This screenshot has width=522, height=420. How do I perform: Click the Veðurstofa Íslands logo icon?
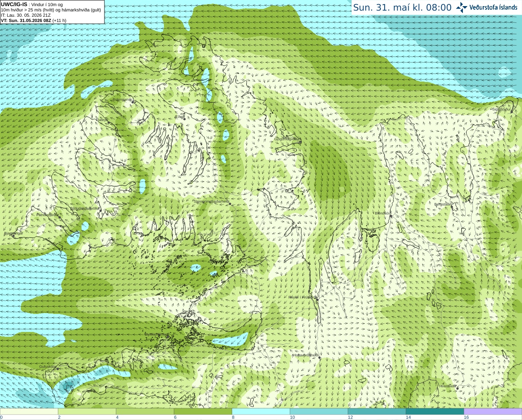pyautogui.click(x=462, y=7)
